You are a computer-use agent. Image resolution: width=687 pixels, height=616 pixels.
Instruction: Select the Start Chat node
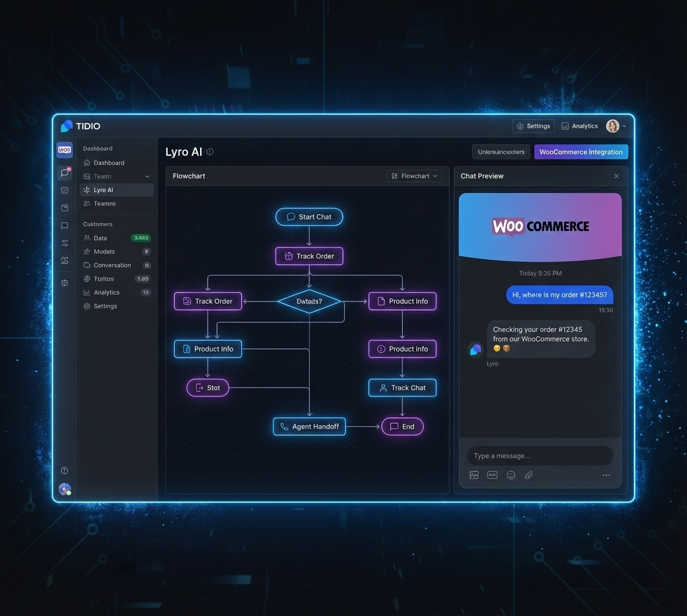coord(309,216)
